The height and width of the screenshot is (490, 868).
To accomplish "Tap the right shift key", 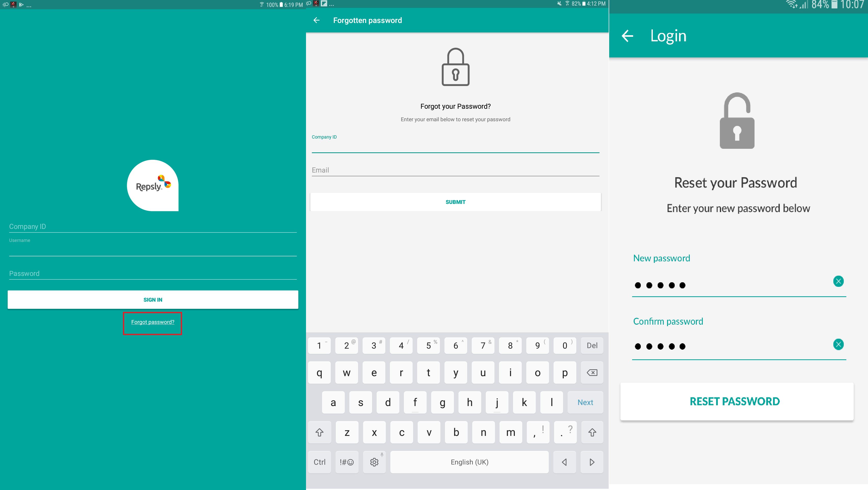I will tap(592, 432).
